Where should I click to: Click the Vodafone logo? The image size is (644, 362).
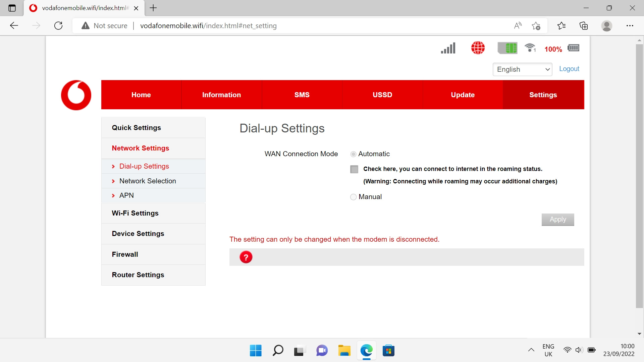pos(76,95)
